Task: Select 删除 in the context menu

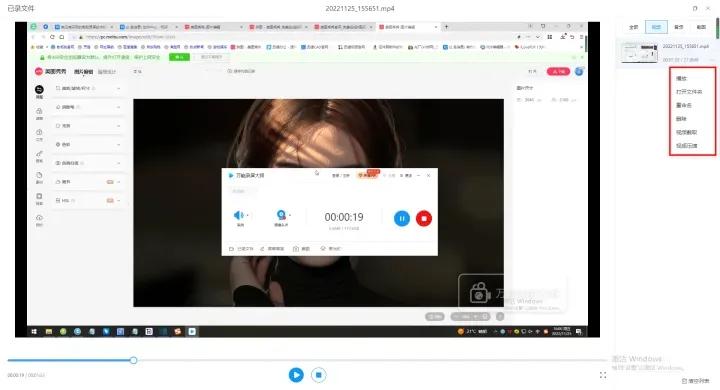Action: click(681, 119)
